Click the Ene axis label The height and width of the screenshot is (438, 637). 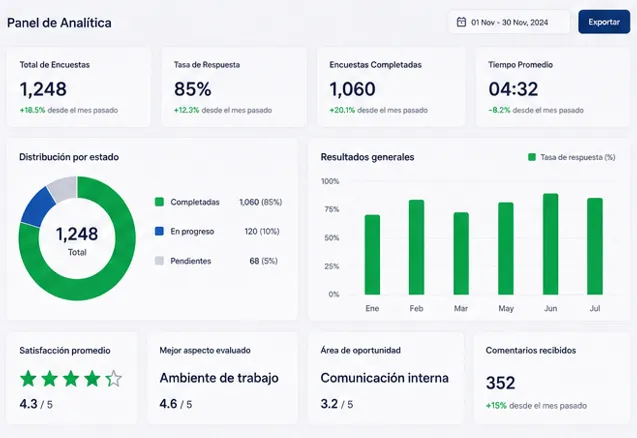point(372,308)
